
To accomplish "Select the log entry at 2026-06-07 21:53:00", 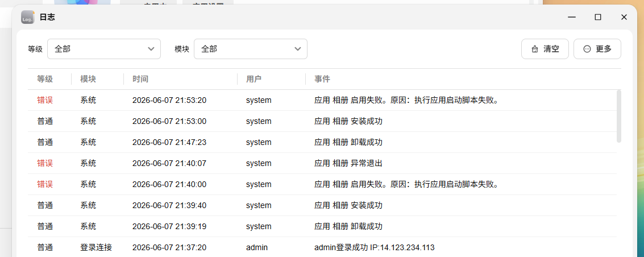I will [x=322, y=121].
